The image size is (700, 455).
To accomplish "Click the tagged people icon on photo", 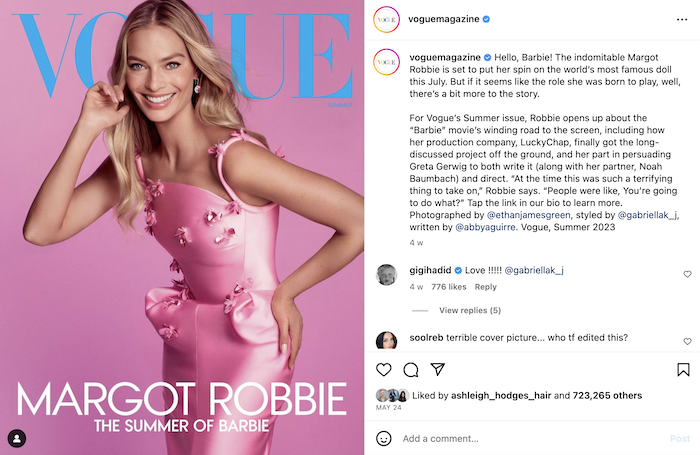I will pos(17,438).
